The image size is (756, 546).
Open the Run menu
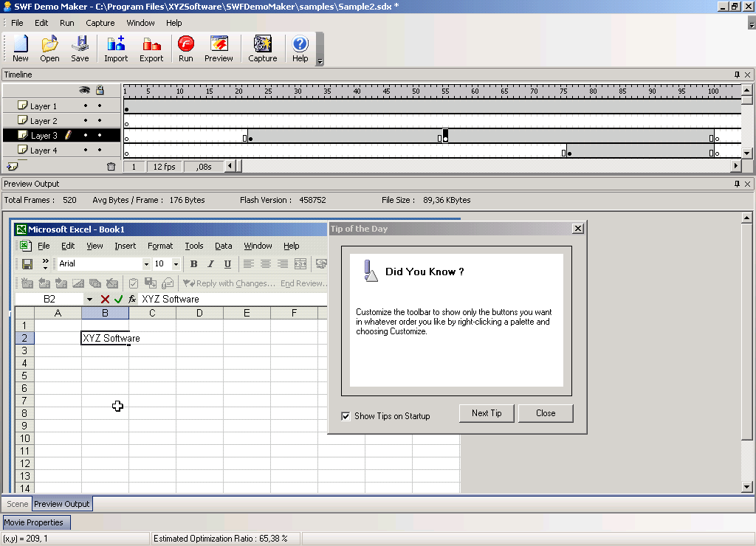pos(67,23)
